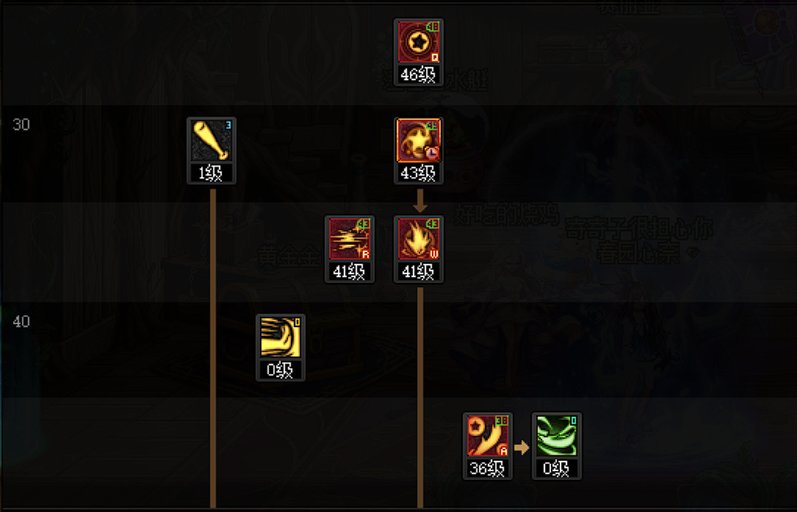Screen dimensions: 797x512
Task: Choose the golden burst skill with R hotkey
Action: click(350, 239)
